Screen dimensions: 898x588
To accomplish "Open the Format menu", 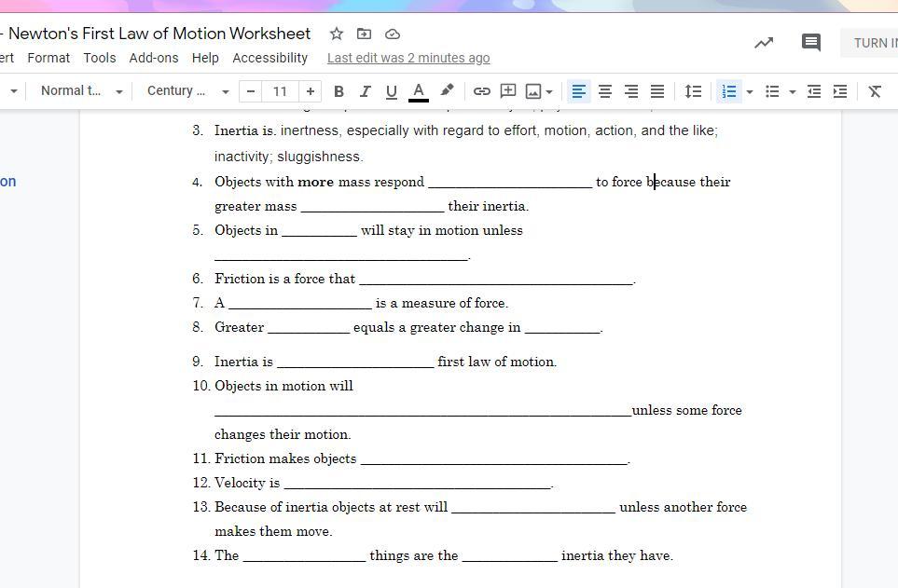I will (x=48, y=58).
